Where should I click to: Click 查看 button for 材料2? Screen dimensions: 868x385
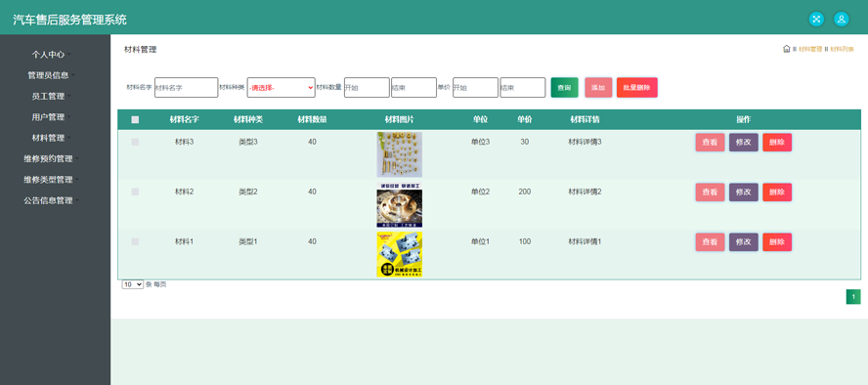click(x=711, y=192)
